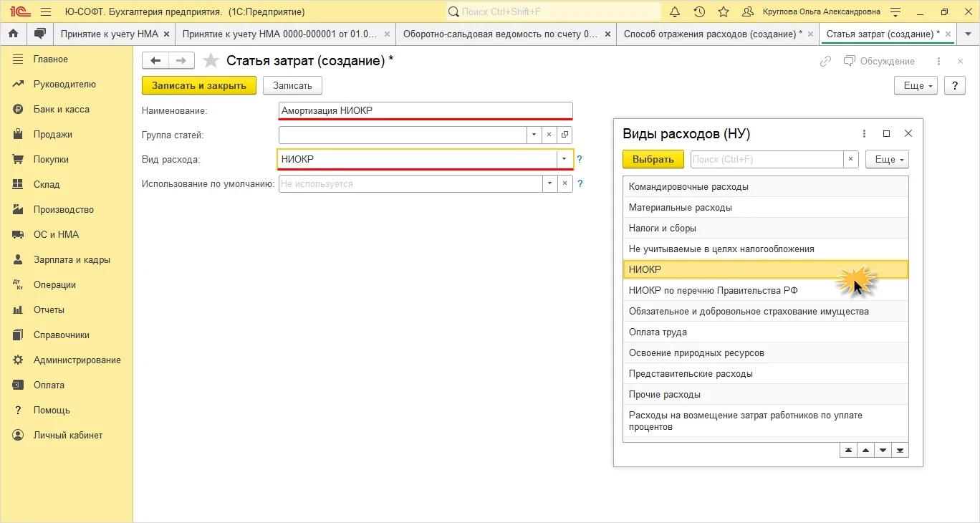This screenshot has height=523, width=980.
Task: Move down one row in Виды расходов
Action: click(883, 450)
